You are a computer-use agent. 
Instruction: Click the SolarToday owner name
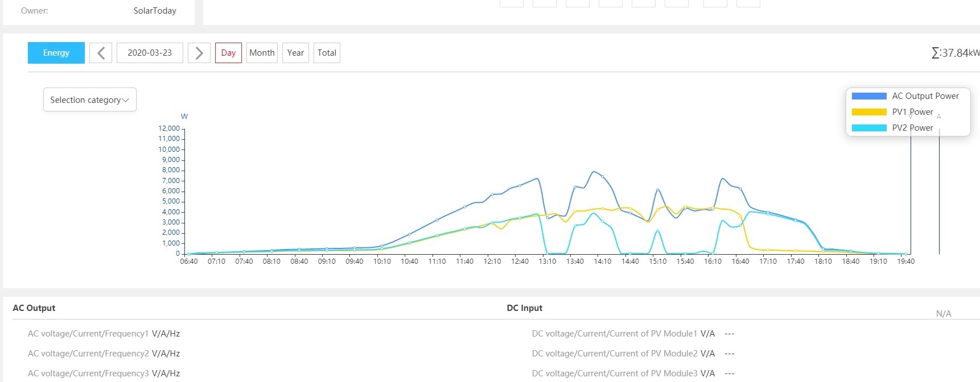[x=155, y=11]
